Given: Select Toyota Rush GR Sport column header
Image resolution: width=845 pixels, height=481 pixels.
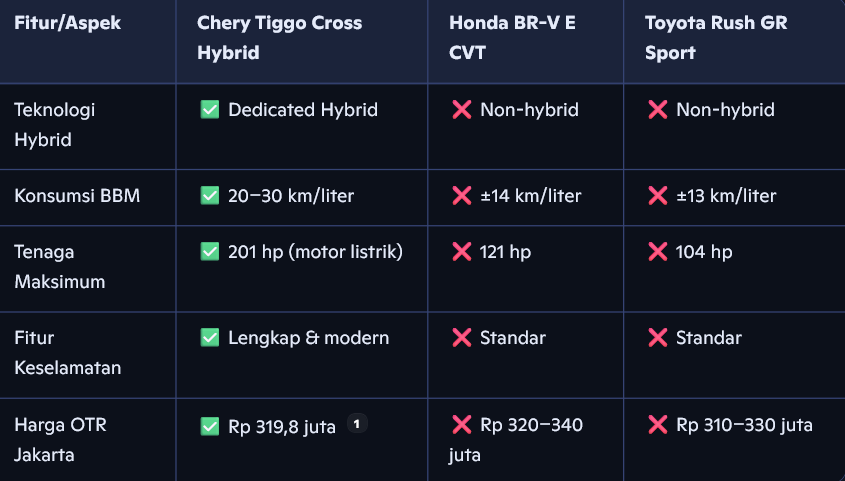Looking at the screenshot, I should pyautogui.click(x=715, y=38).
